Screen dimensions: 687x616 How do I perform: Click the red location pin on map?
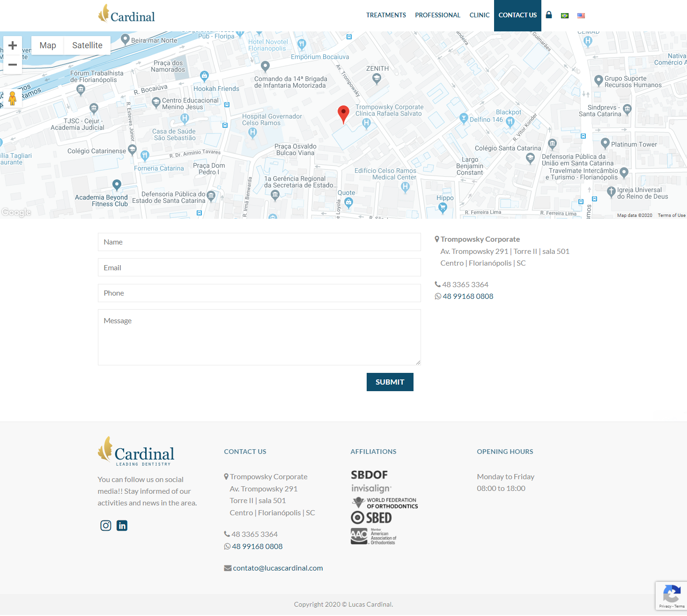tap(343, 113)
